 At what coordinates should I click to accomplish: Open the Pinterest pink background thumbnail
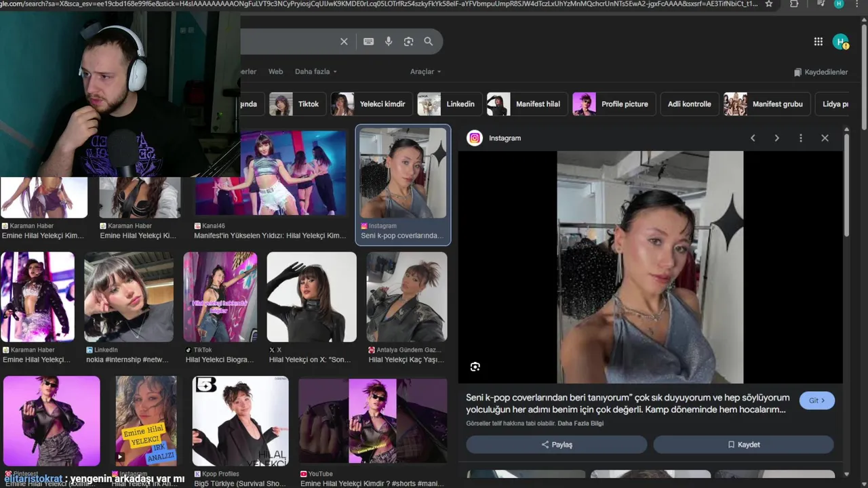(x=52, y=421)
